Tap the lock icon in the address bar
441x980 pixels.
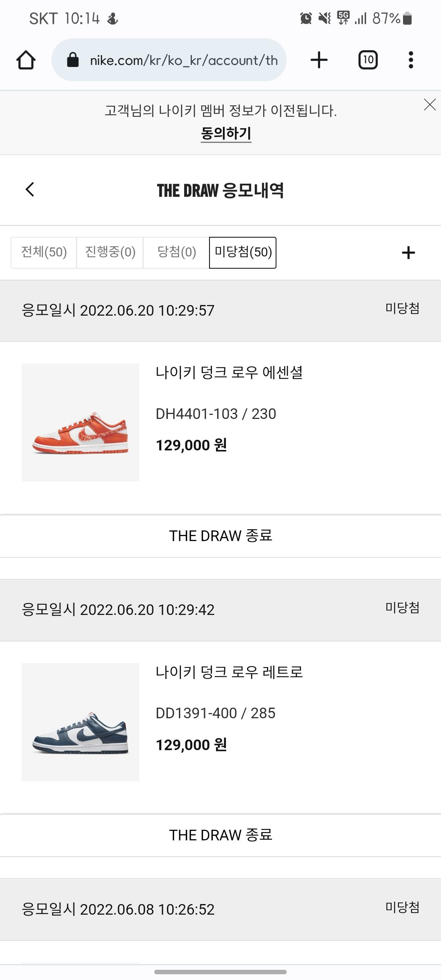click(73, 60)
